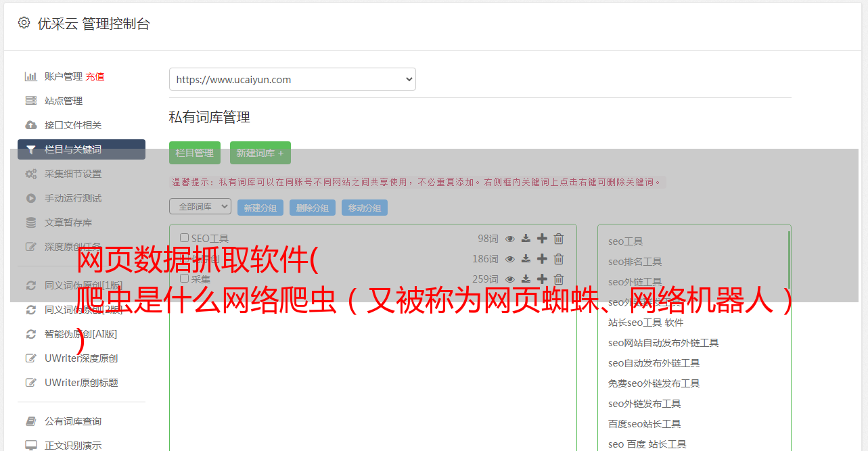Screen dimensions: 868x451
Task: Click the trash icon in the 186词 row
Action: [x=559, y=259]
